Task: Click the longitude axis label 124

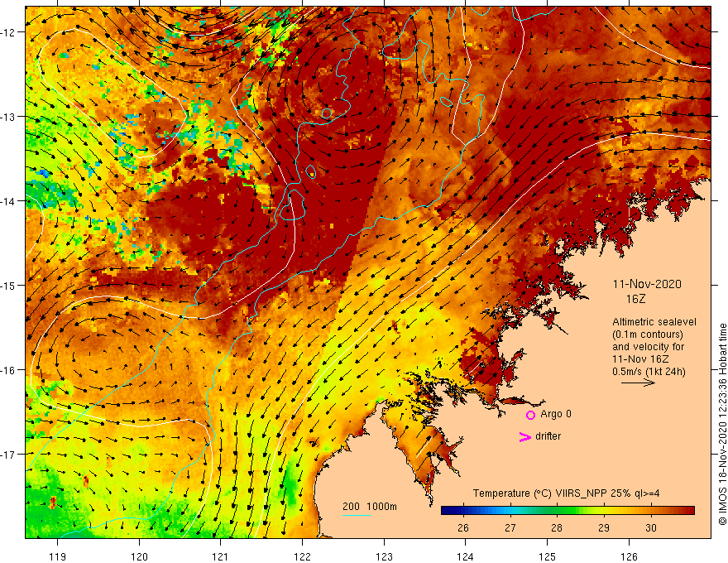Action: tap(465, 556)
